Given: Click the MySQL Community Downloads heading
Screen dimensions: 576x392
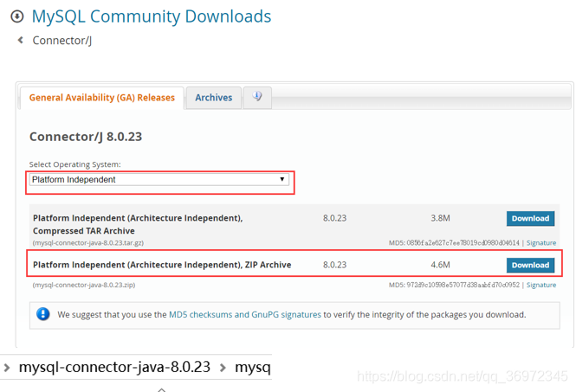Looking at the screenshot, I should coord(152,16).
